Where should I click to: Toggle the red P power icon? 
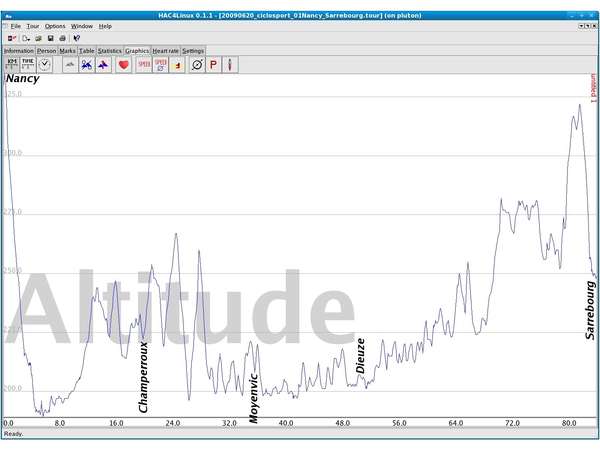[x=214, y=64]
